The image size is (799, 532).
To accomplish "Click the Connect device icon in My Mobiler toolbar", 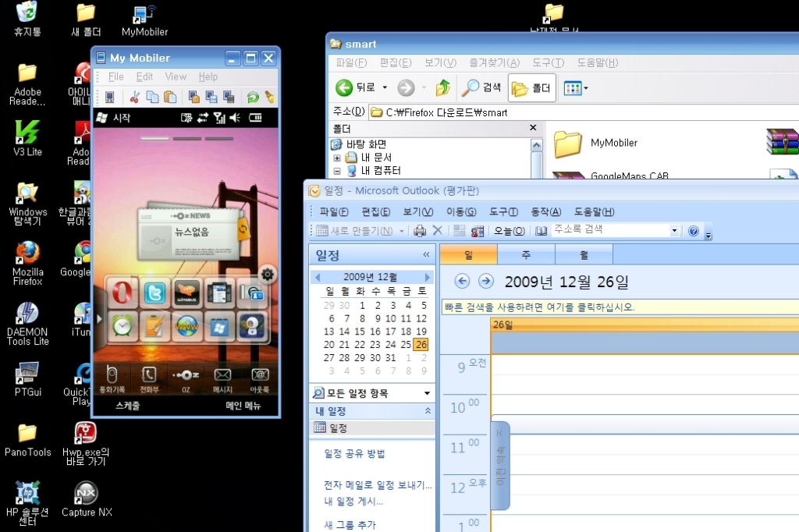I will tap(109, 97).
